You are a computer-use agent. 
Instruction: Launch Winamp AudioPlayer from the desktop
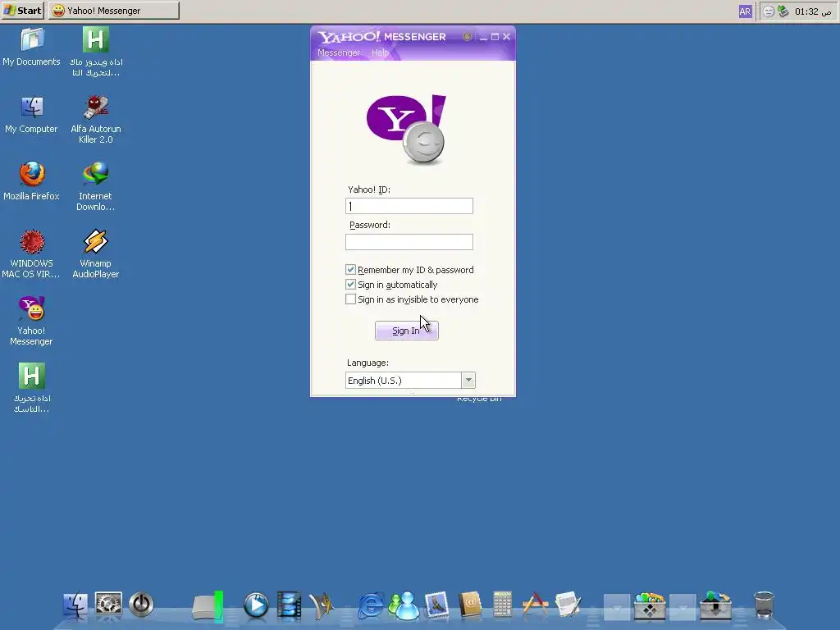pos(96,254)
